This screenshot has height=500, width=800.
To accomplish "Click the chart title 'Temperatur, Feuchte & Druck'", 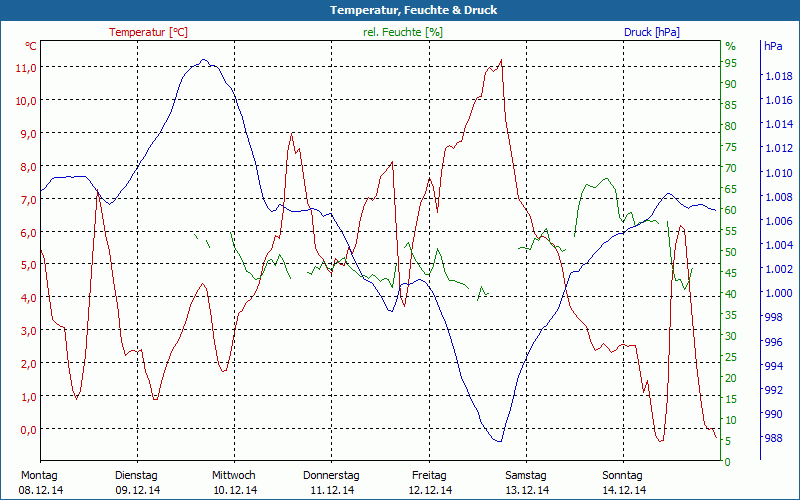I will (x=400, y=10).
